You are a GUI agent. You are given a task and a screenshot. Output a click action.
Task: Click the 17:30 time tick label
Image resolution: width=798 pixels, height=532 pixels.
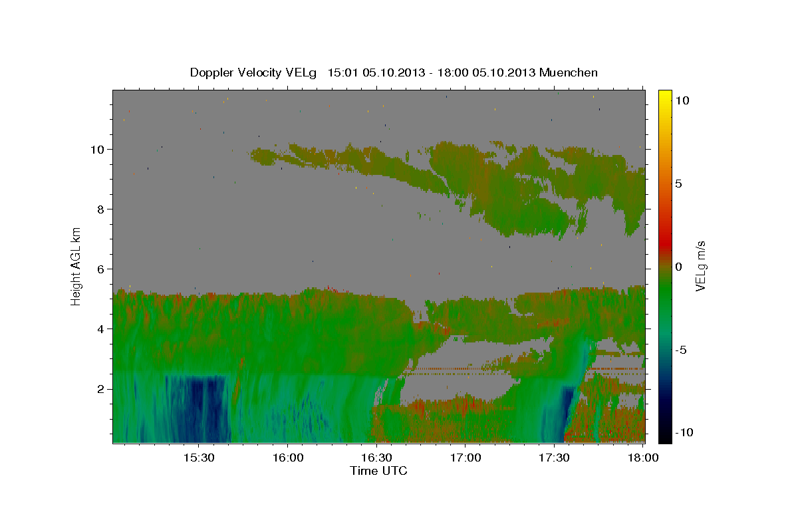tap(554, 458)
